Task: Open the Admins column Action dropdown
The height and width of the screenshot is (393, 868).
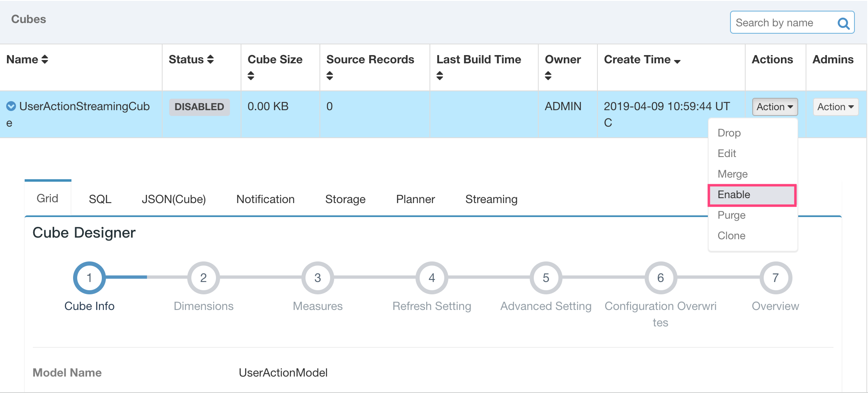Action: click(835, 107)
